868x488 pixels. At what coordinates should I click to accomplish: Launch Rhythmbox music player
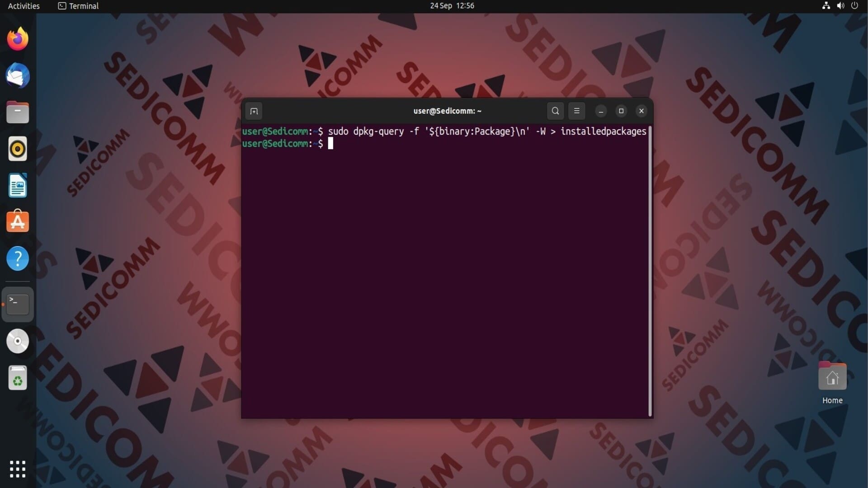(18, 149)
